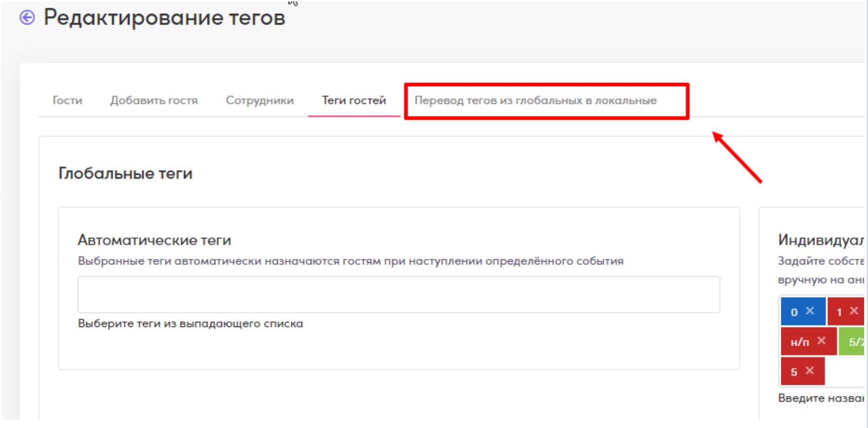Remove the red tag 1
The width and height of the screenshot is (868, 428).
tap(854, 311)
